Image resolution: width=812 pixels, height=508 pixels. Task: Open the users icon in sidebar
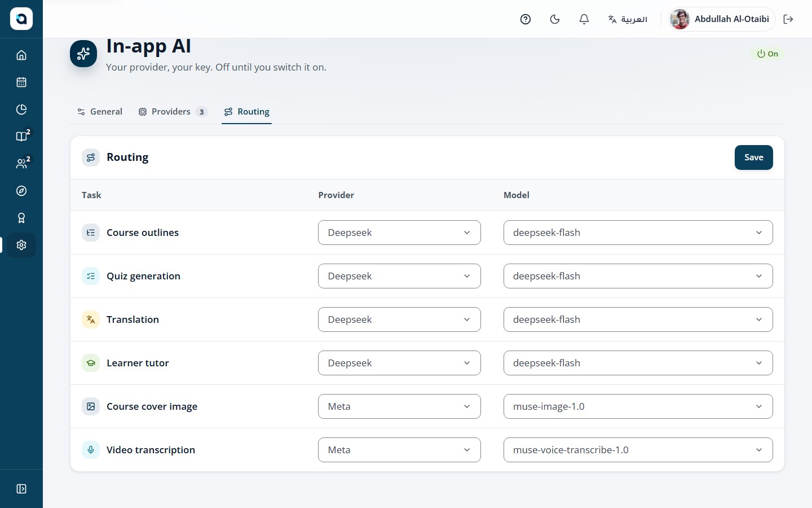(x=21, y=164)
